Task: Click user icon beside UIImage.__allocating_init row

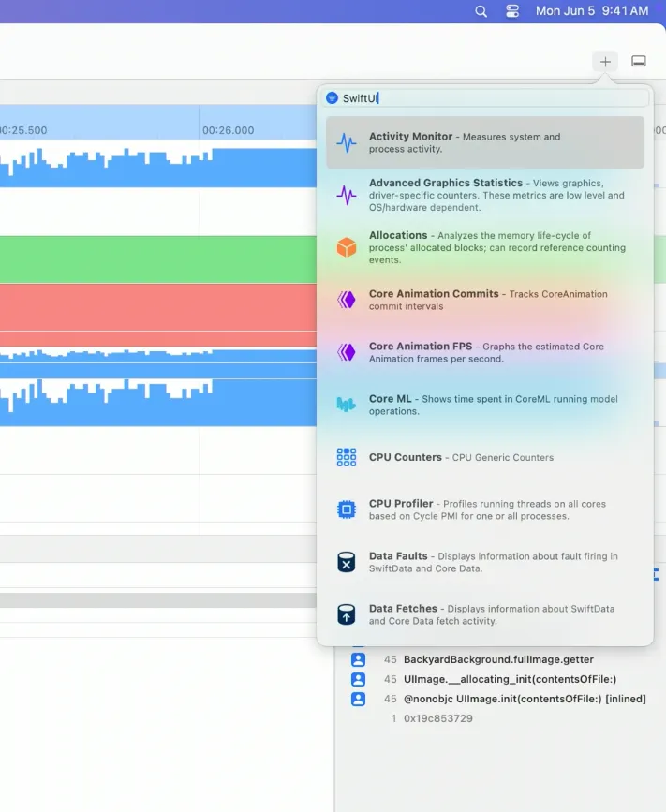Action: pyautogui.click(x=358, y=679)
